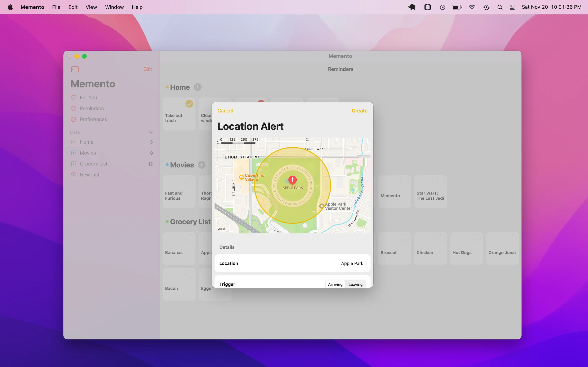Open Location row showing Apple Park
This screenshot has height=367, width=588.
pos(292,263)
